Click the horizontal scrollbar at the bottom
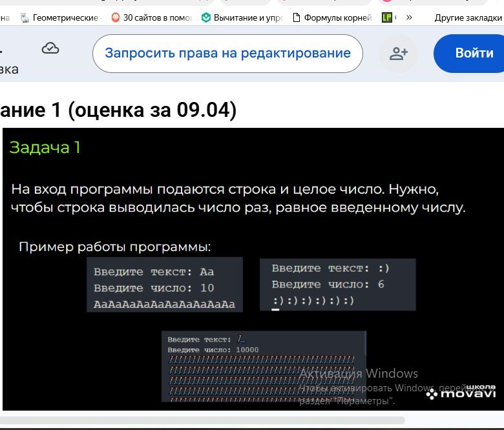Viewport: 504px width, 430px height. 202,420
